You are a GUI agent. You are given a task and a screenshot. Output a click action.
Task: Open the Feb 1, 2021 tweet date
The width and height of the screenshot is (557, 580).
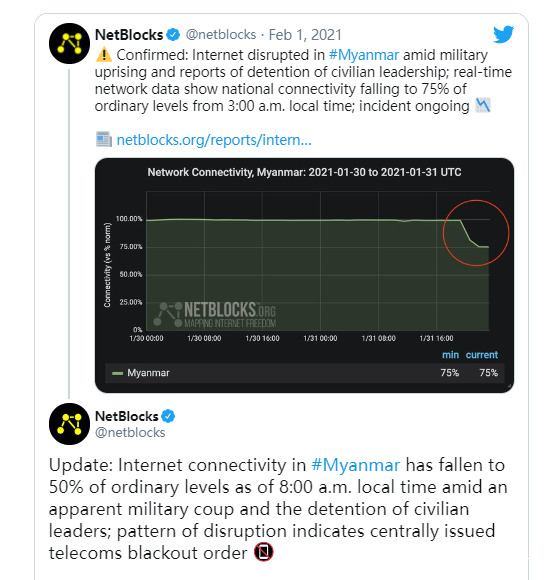click(x=305, y=35)
